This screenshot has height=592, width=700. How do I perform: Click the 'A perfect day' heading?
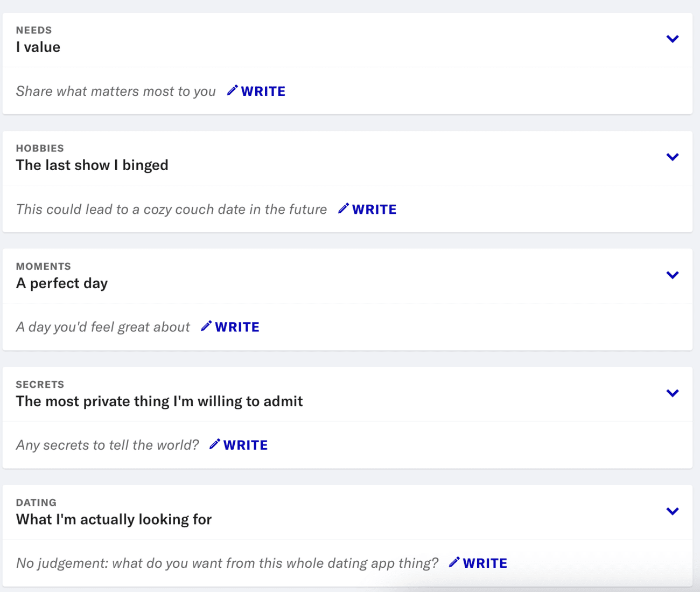[61, 283]
